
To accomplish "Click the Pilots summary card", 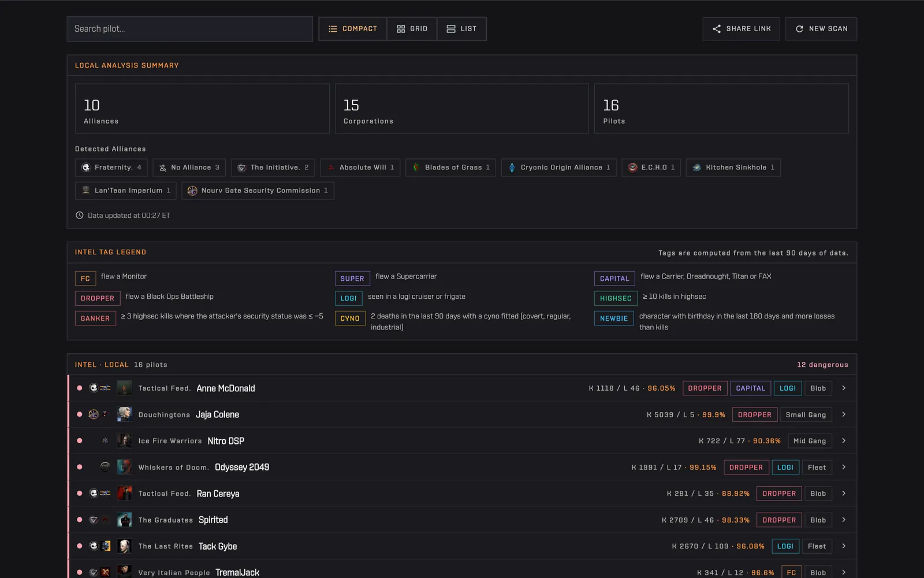I will (721, 109).
